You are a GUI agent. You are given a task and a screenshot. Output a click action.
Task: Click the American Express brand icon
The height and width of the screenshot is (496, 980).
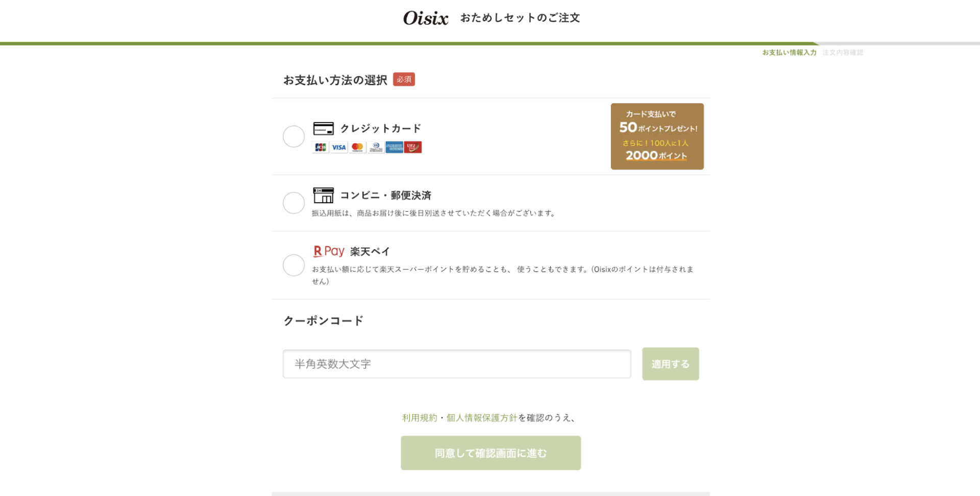coord(394,147)
